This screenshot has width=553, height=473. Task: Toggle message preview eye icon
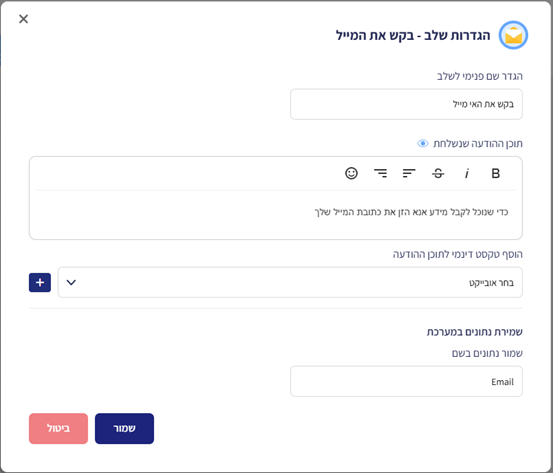tap(423, 144)
